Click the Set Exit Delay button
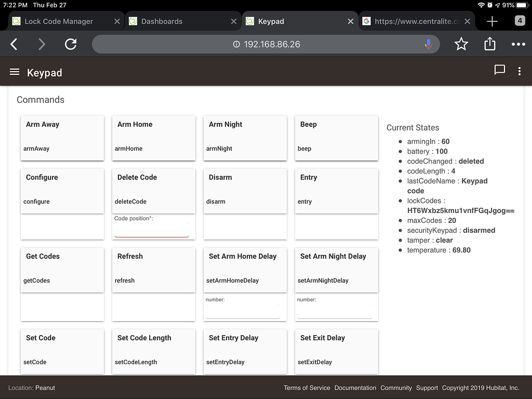This screenshot has width=532, height=399. [x=337, y=352]
